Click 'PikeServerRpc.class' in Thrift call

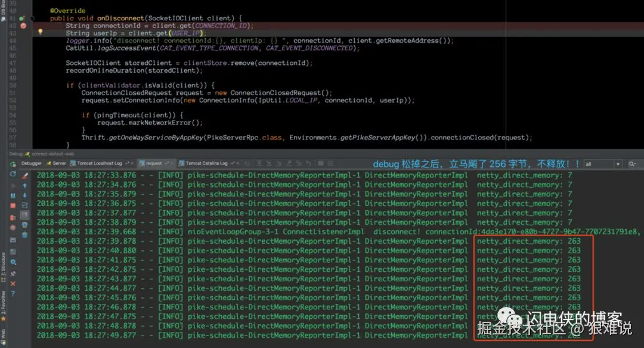coord(244,138)
